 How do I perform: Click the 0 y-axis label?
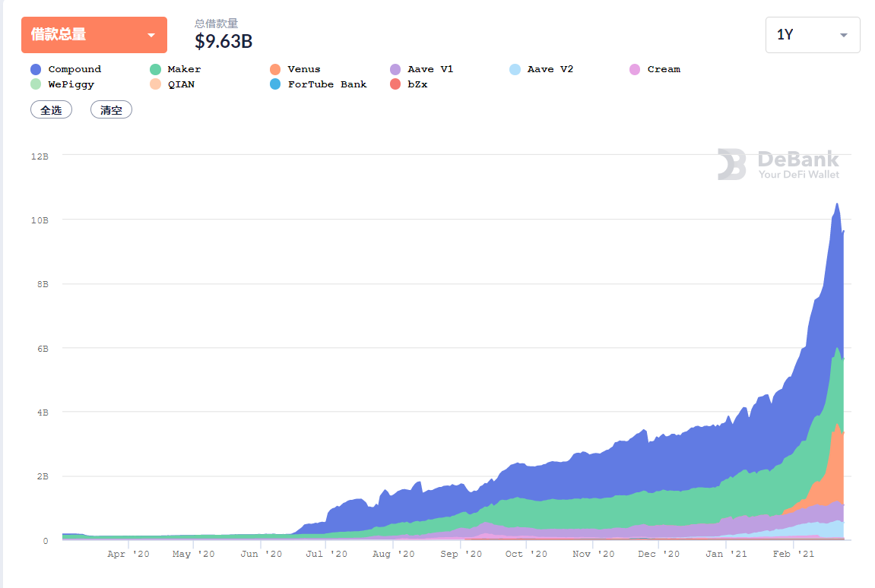point(45,541)
